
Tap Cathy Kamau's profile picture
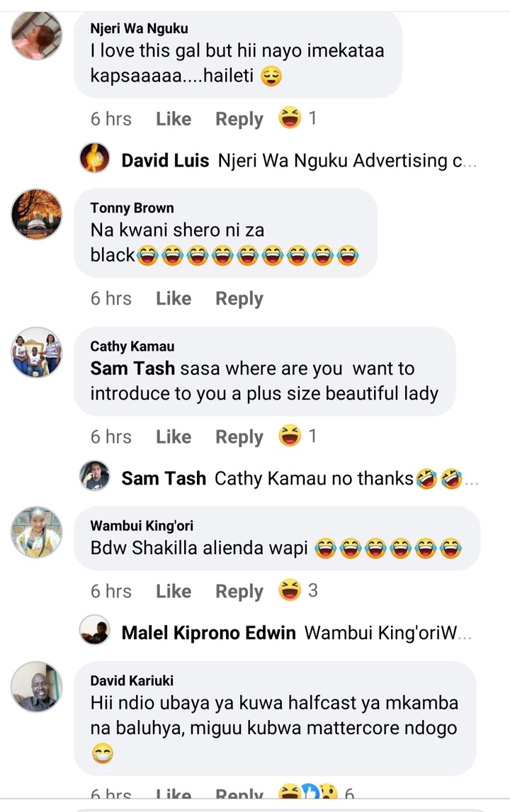click(37, 352)
